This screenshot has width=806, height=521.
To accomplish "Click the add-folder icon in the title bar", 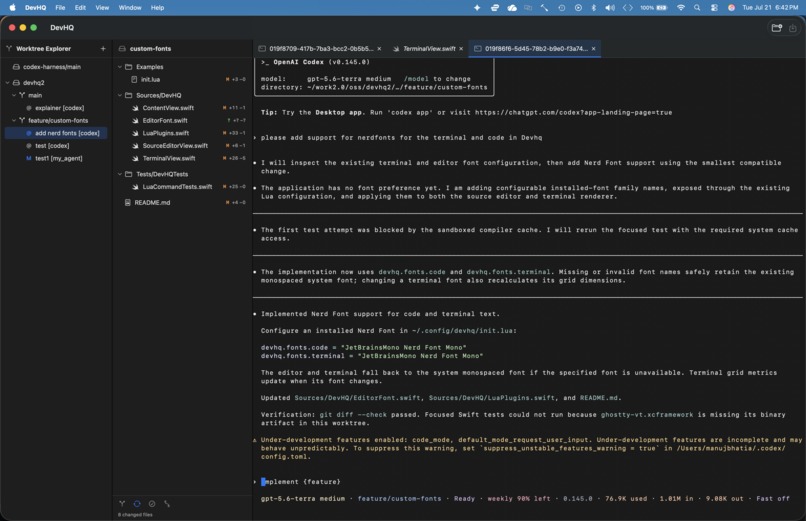I will 777,28.
